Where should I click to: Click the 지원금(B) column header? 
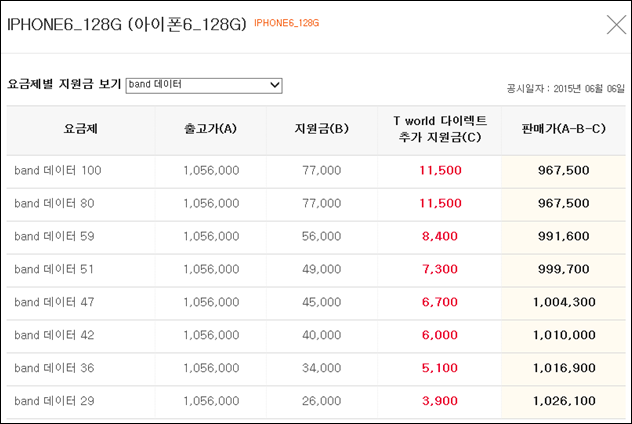322,129
